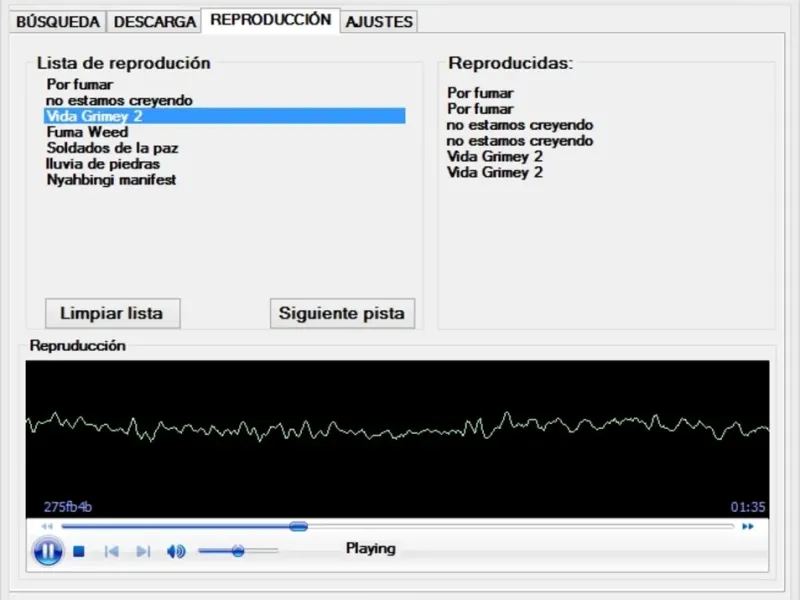
Task: Click the next track icon
Action: click(143, 552)
